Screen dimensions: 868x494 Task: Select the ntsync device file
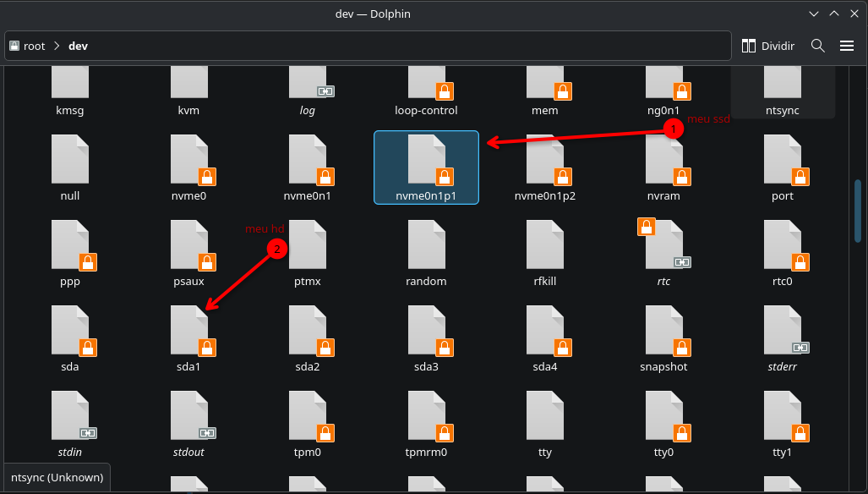782,91
